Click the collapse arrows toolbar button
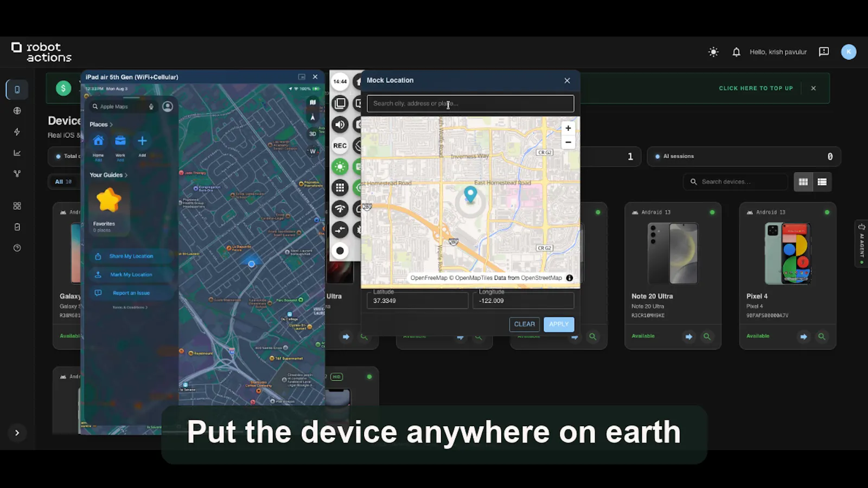The height and width of the screenshot is (488, 868). [x=340, y=230]
